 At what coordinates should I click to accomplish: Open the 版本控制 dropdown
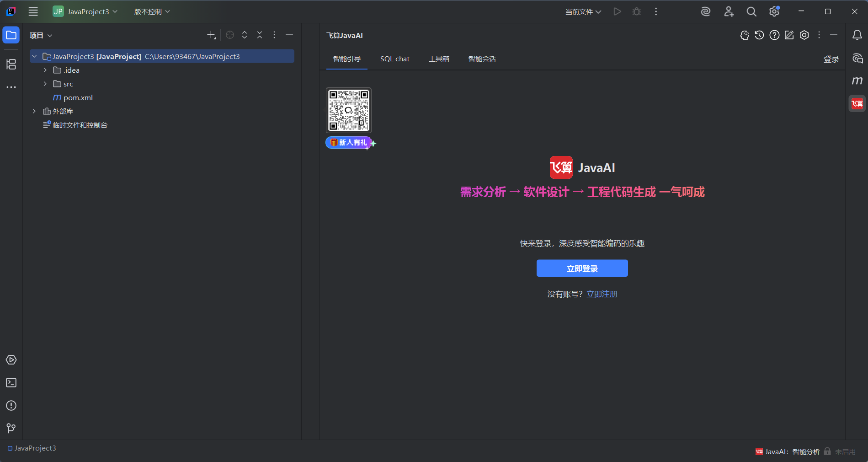coord(152,12)
